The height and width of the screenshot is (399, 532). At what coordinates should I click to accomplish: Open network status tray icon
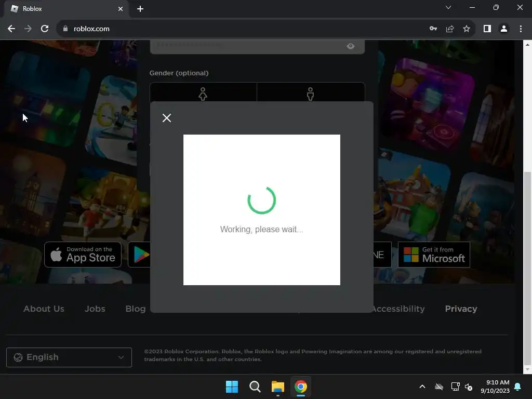455,387
